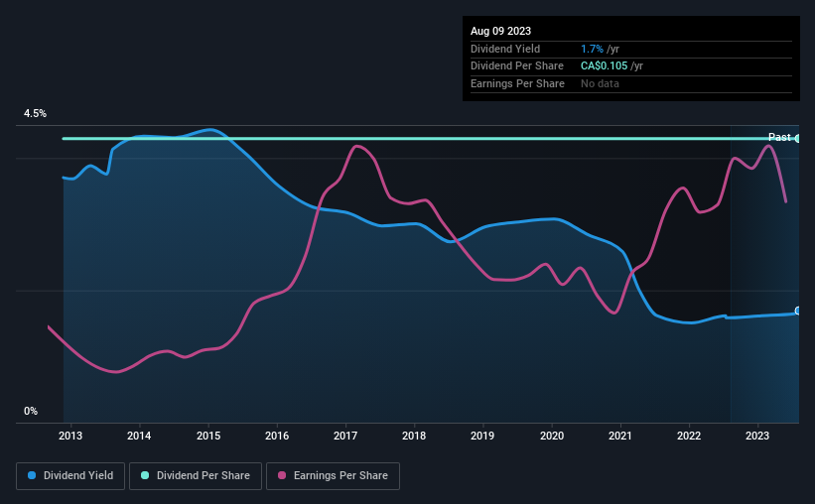Click the blue Dividend Yield legend dot
Image resolution: width=815 pixels, height=504 pixels.
click(x=32, y=475)
